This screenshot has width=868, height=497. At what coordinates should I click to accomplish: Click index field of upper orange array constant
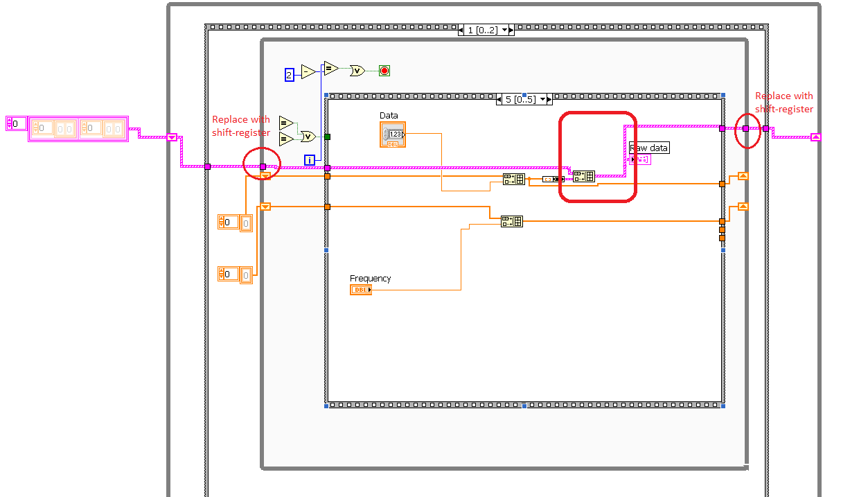tap(230, 222)
